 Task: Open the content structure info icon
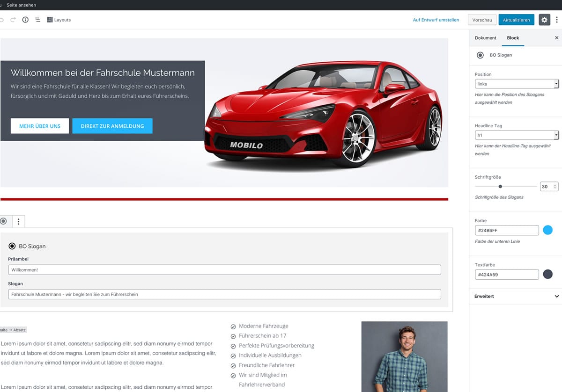(x=25, y=20)
